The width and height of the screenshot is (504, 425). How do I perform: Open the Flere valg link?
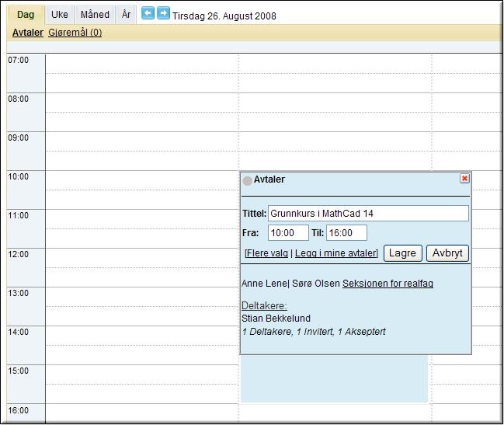tap(267, 253)
